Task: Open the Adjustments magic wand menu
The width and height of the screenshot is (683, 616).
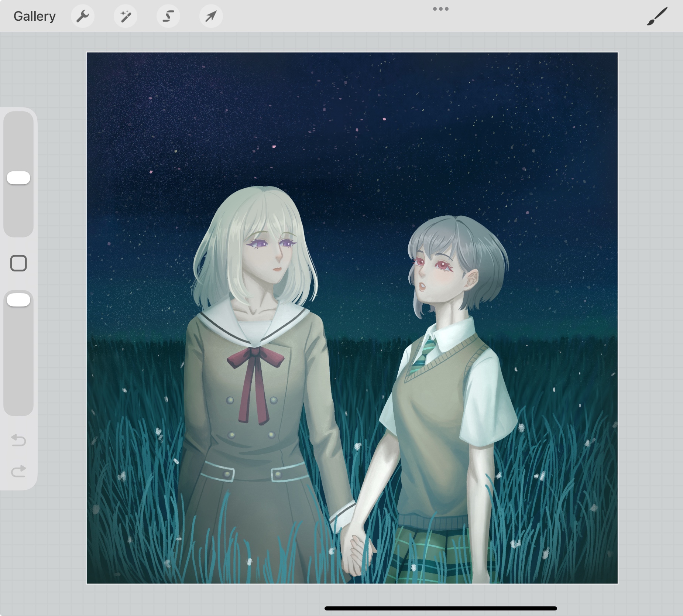Action: point(126,16)
